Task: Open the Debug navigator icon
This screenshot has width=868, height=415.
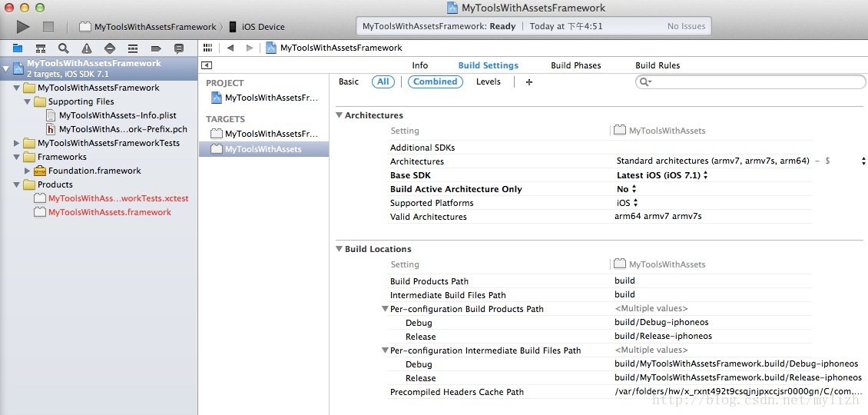Action: click(133, 48)
